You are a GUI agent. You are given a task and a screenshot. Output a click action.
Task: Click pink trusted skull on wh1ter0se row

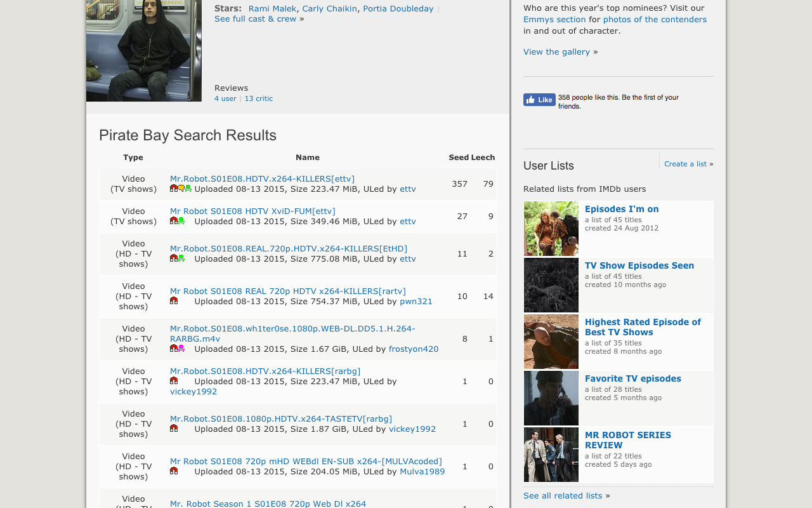181,349
